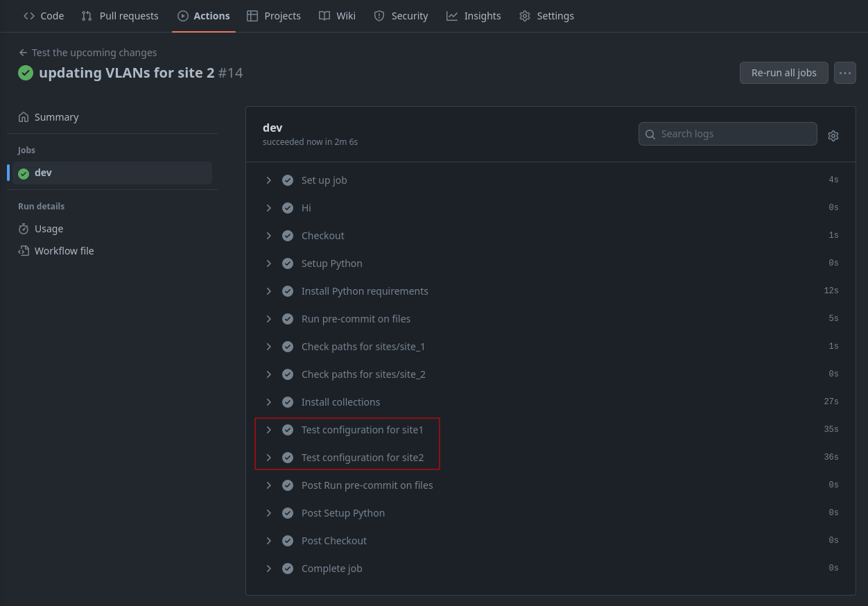The width and height of the screenshot is (868, 606).
Task: Expand Test configuration for site1 step
Action: tap(269, 430)
